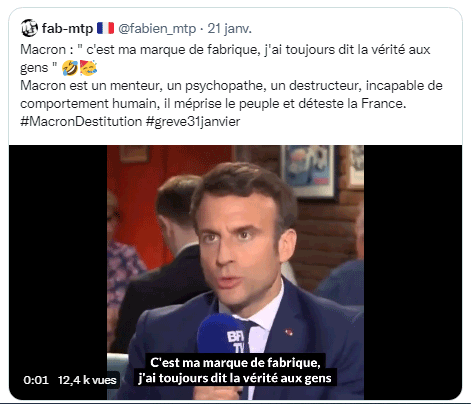Click subtitle "j'ai toujours dit la vérité aux gens"
Viewport: 471px width, 404px height.
(235, 378)
